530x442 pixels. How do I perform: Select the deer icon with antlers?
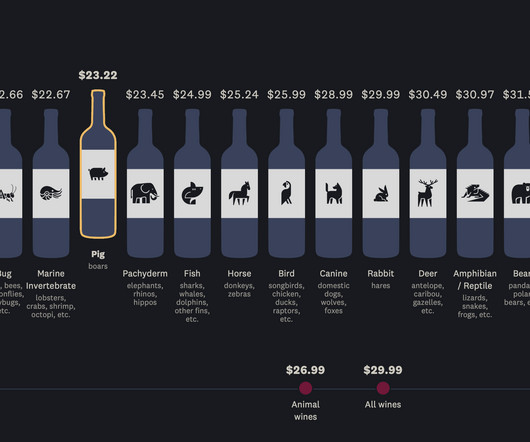click(428, 193)
